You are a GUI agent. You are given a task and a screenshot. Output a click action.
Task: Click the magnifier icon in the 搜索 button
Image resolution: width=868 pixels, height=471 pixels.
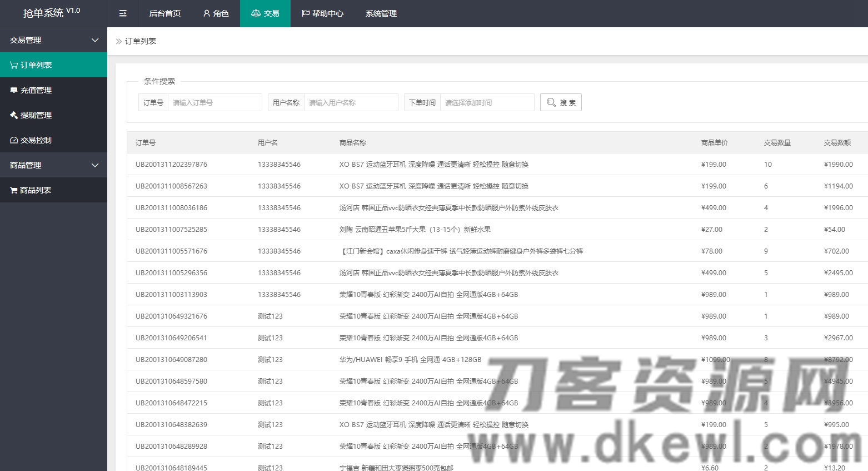[551, 102]
